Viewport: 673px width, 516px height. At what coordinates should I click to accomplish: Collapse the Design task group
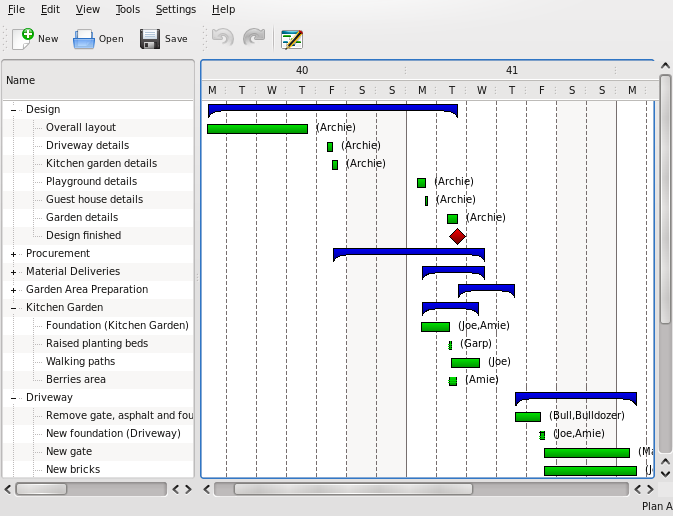pos(14,110)
